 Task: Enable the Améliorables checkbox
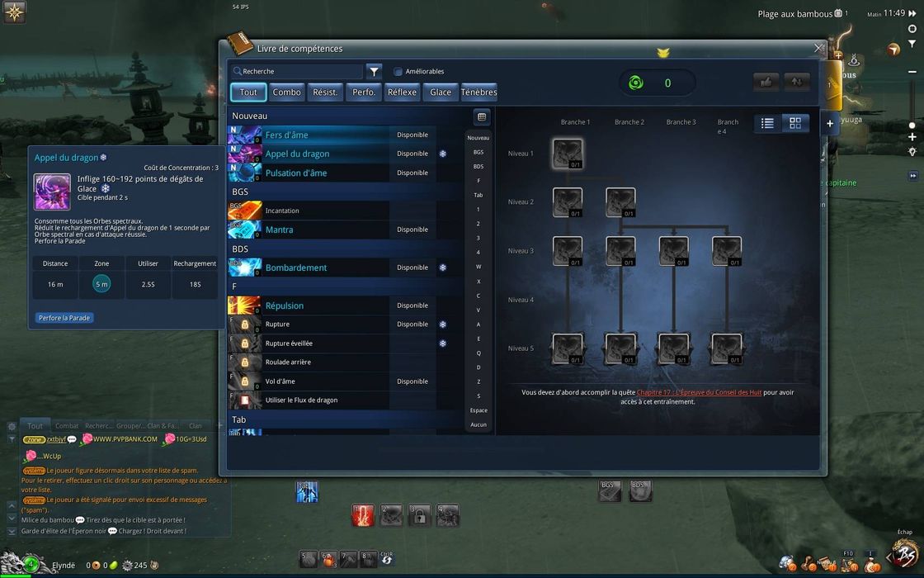398,72
